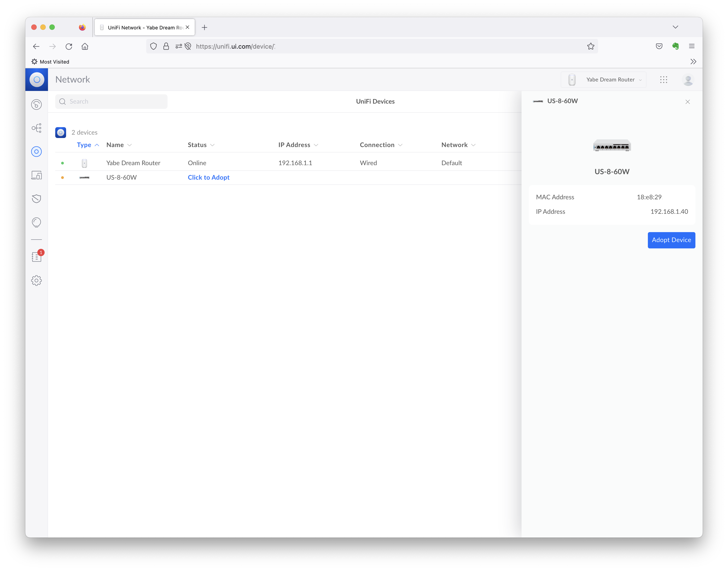Click the blue UniFi devices group icon
This screenshot has height=571, width=728.
click(61, 132)
